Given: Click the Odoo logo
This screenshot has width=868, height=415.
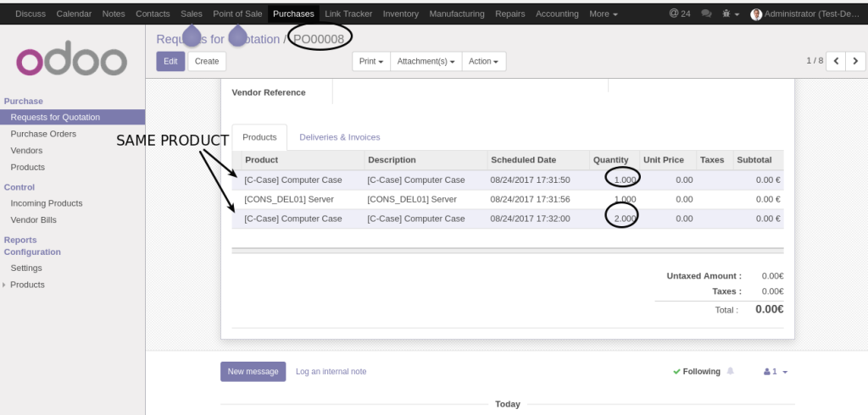Looking at the screenshot, I should click(x=72, y=61).
